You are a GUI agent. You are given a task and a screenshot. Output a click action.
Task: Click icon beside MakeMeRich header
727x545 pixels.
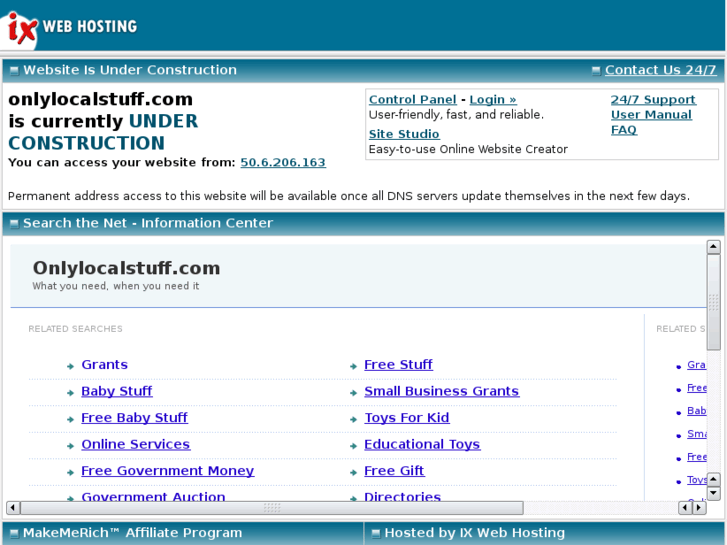[x=14, y=534]
